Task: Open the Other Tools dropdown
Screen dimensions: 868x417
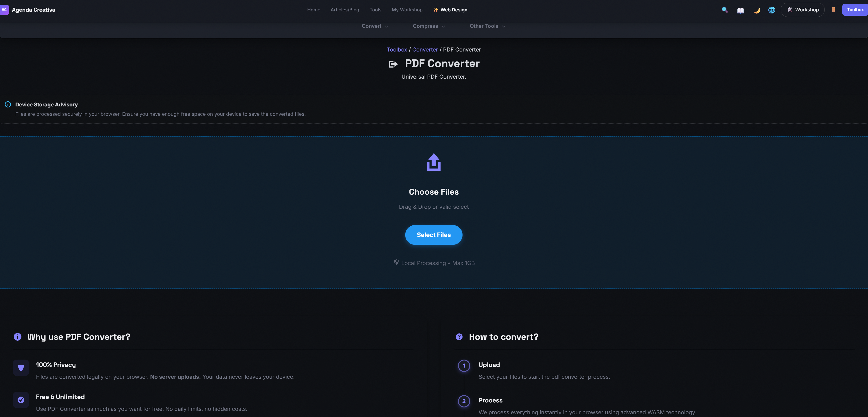Action: click(487, 26)
